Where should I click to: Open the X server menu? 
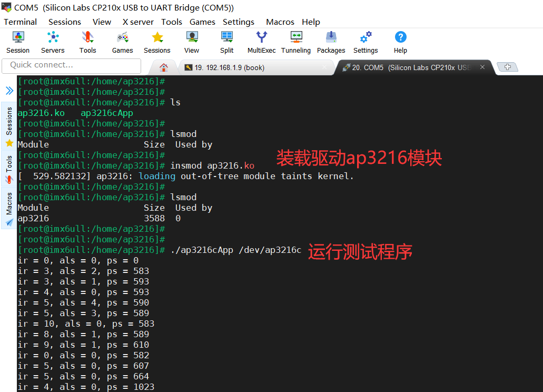click(137, 22)
